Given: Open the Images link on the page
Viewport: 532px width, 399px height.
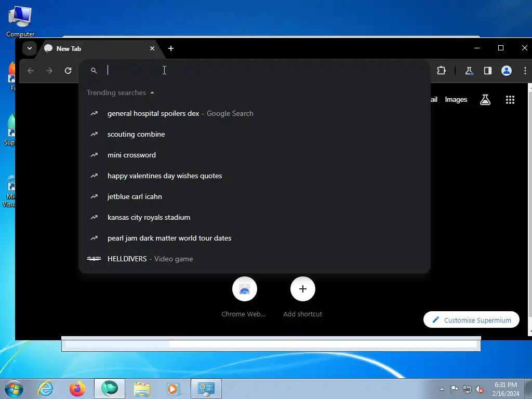Looking at the screenshot, I should 456,99.
